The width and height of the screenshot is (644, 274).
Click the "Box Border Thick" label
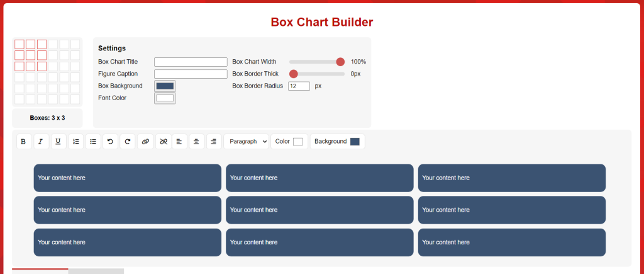tap(255, 74)
